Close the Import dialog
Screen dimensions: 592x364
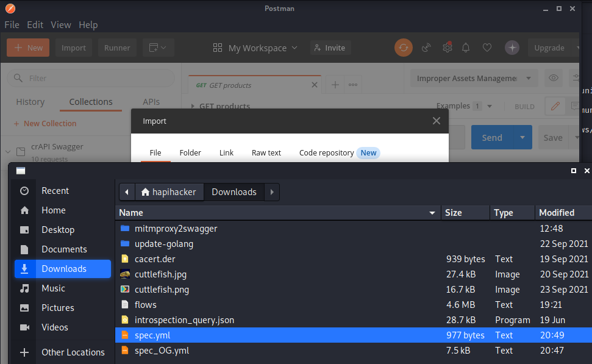click(x=436, y=121)
